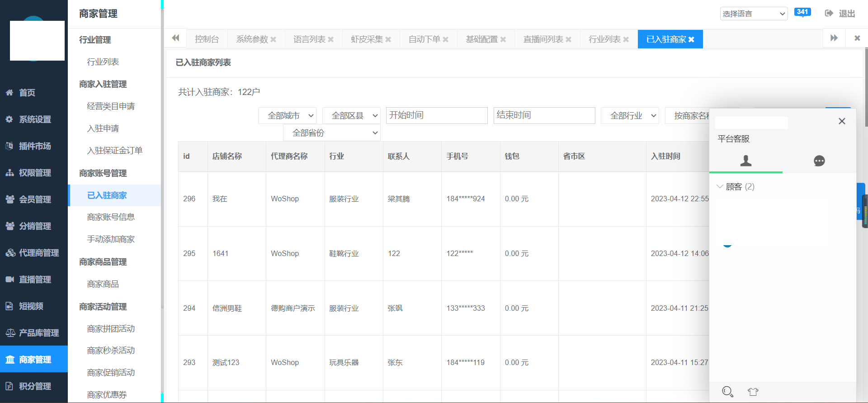
Task: Open 商家商品 submenu link
Action: 103,284
